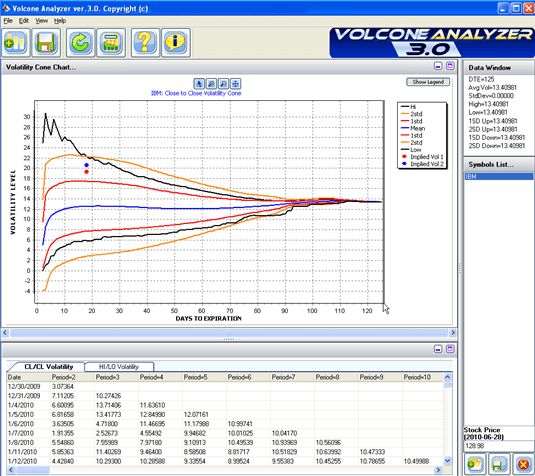
Task: Click the table's vertical scrollbar down arrow
Action: (448, 461)
